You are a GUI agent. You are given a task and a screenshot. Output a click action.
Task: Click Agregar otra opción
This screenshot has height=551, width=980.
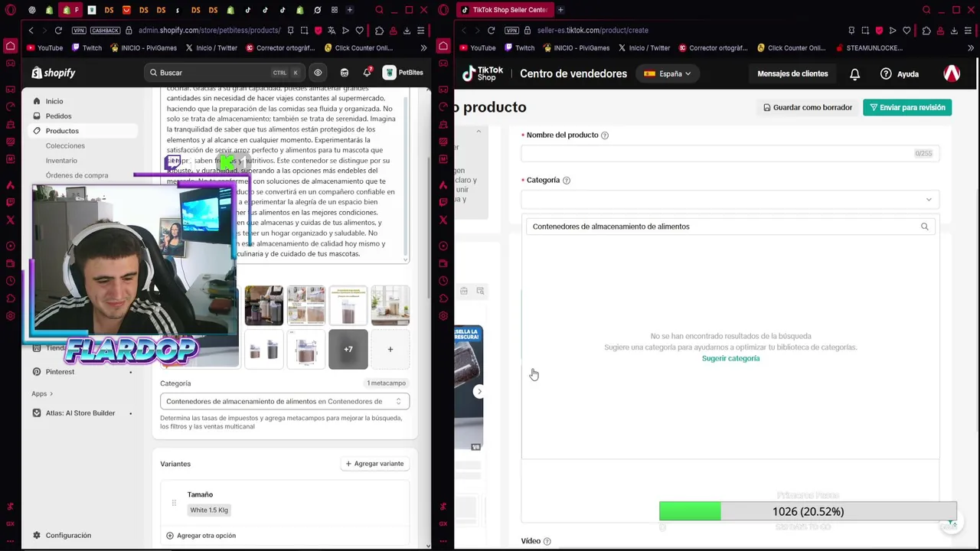(x=201, y=536)
